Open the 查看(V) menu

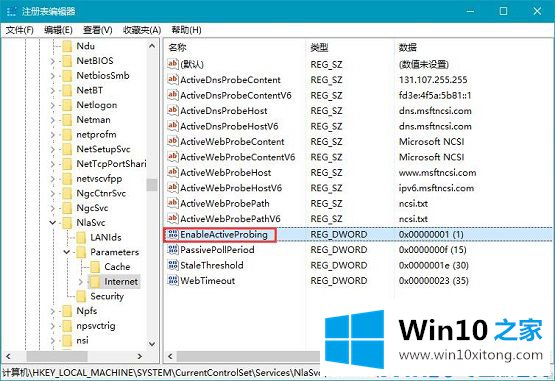coord(97,30)
